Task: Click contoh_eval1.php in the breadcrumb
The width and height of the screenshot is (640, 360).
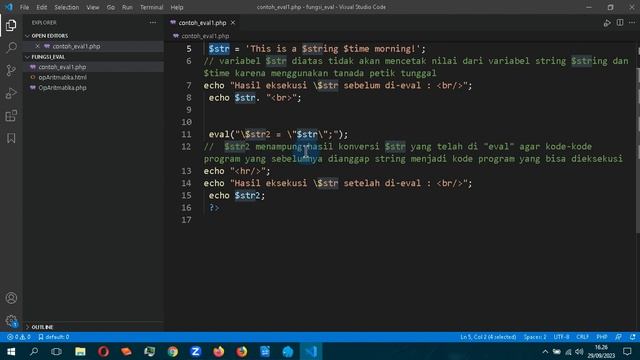Action: coord(205,36)
